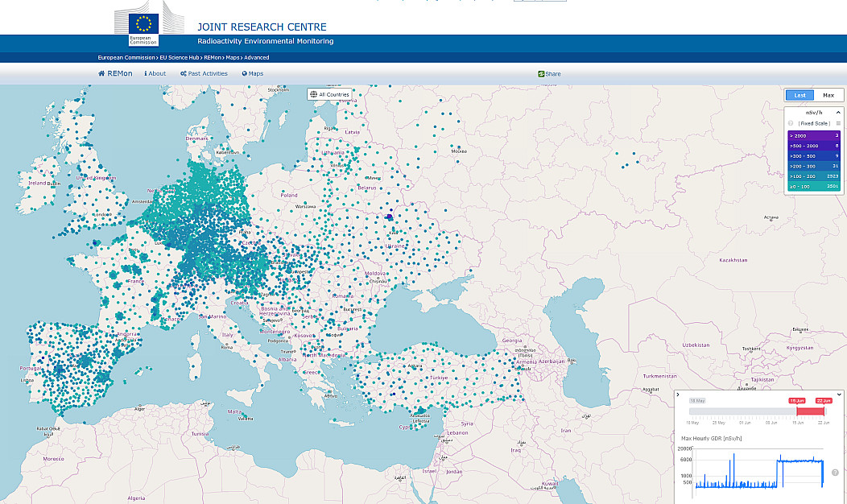Collapse the nSv/h legend panel

[x=837, y=112]
